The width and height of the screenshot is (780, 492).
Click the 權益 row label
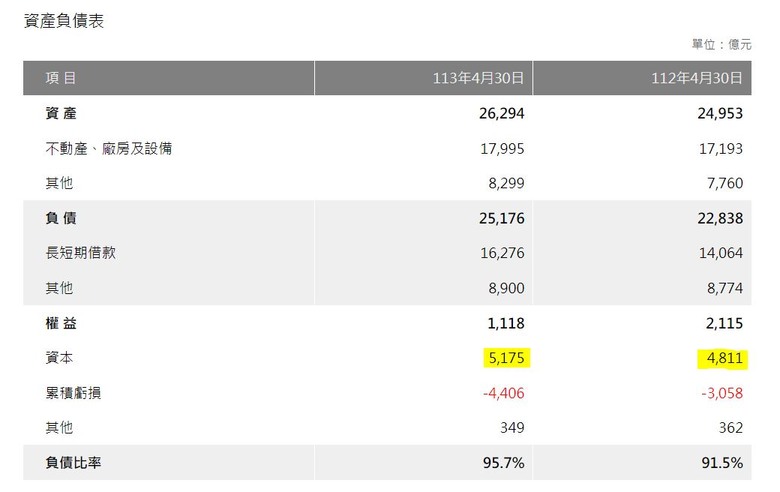pyautogui.click(x=61, y=323)
